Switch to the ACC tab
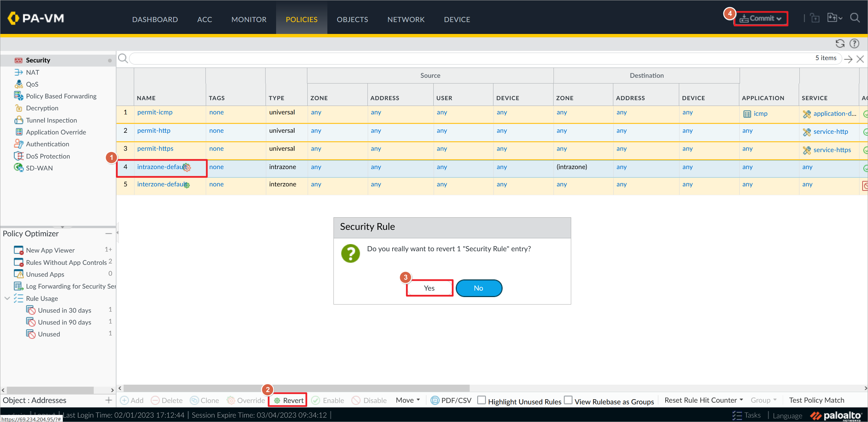Viewport: 868px width, 422px height. [204, 20]
